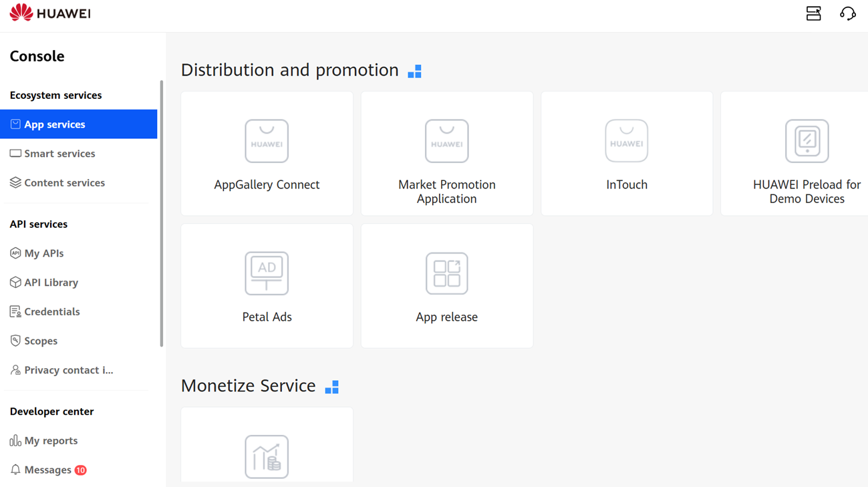Click the App release grid icon

coord(447,273)
